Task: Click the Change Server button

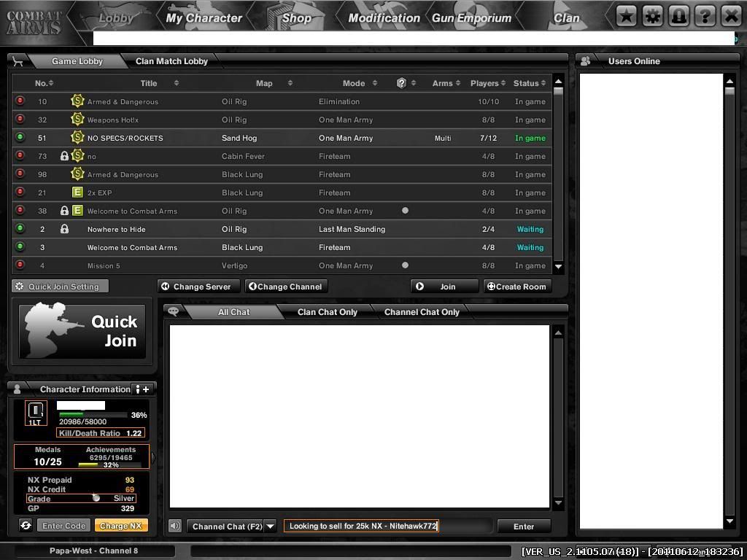Action: pos(200,286)
